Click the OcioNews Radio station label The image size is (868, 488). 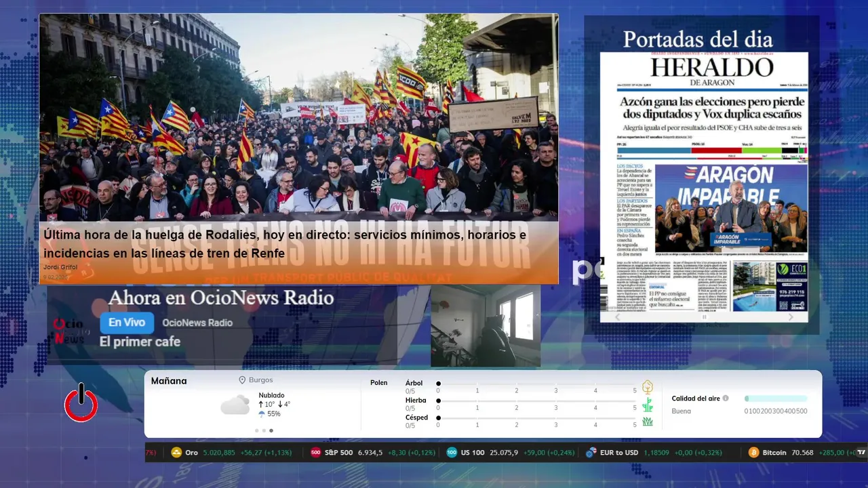[x=197, y=323]
